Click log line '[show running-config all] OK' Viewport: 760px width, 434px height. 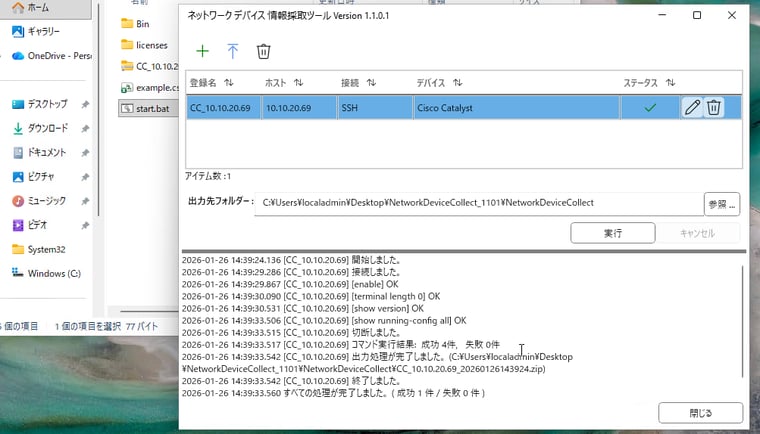point(324,321)
